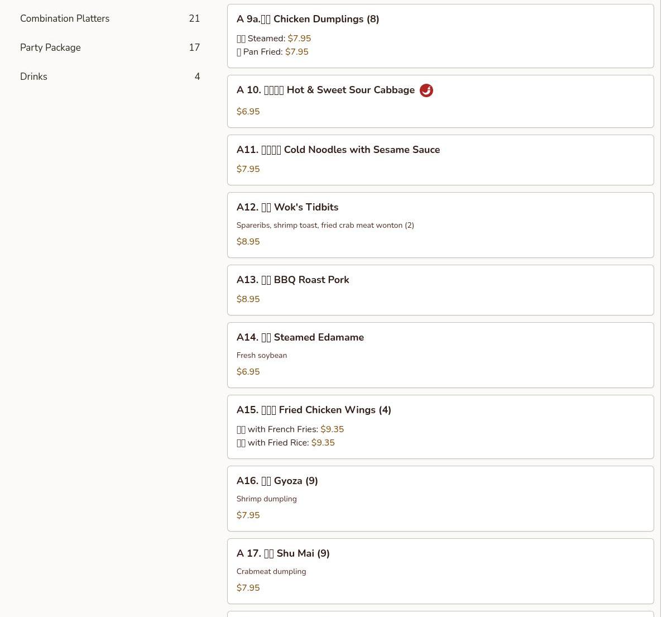Choose the Pan Fried dumplings option
Viewport: 672px width, 617px height.
(x=272, y=52)
